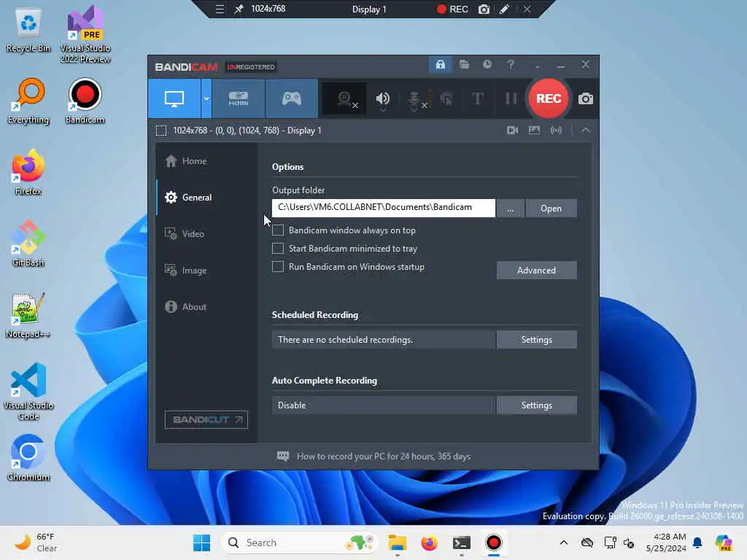Image resolution: width=747 pixels, height=560 pixels.
Task: Click REC on the top recording bar
Action: (x=452, y=9)
